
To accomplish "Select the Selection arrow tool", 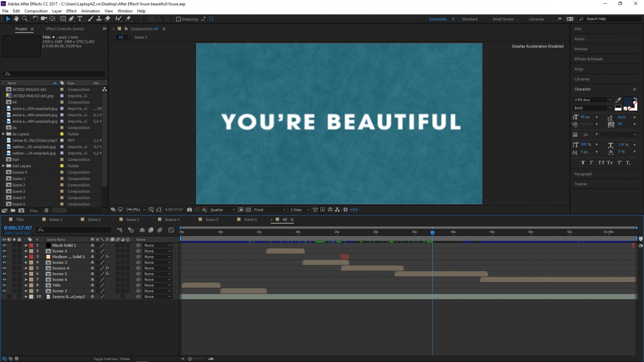I will click(x=8, y=19).
